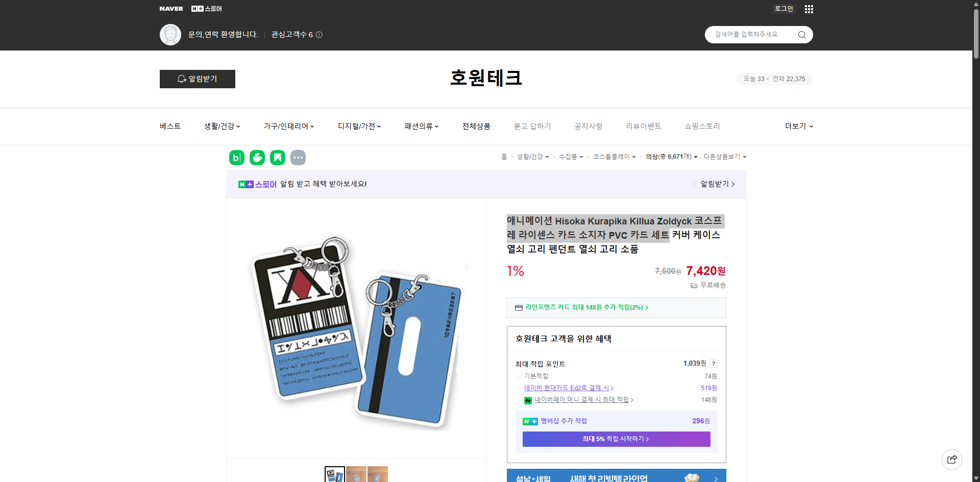
Task: Open the 더보기 dropdown menu
Action: pyautogui.click(x=798, y=126)
